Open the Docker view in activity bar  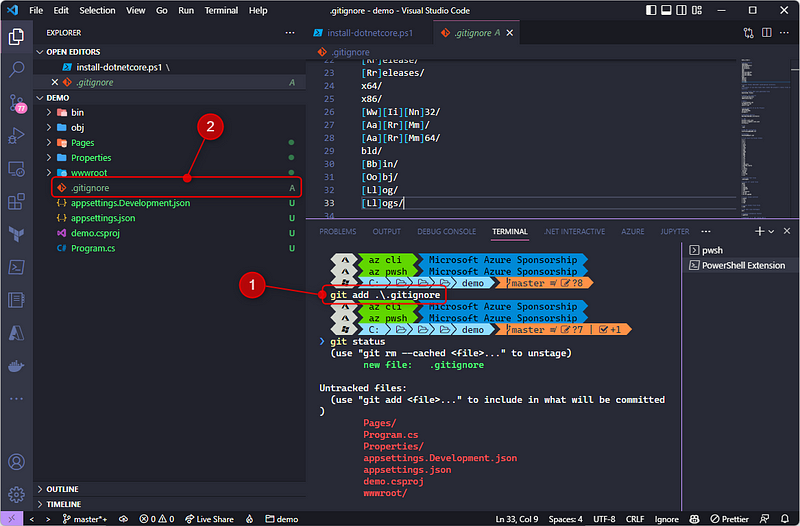pyautogui.click(x=16, y=366)
